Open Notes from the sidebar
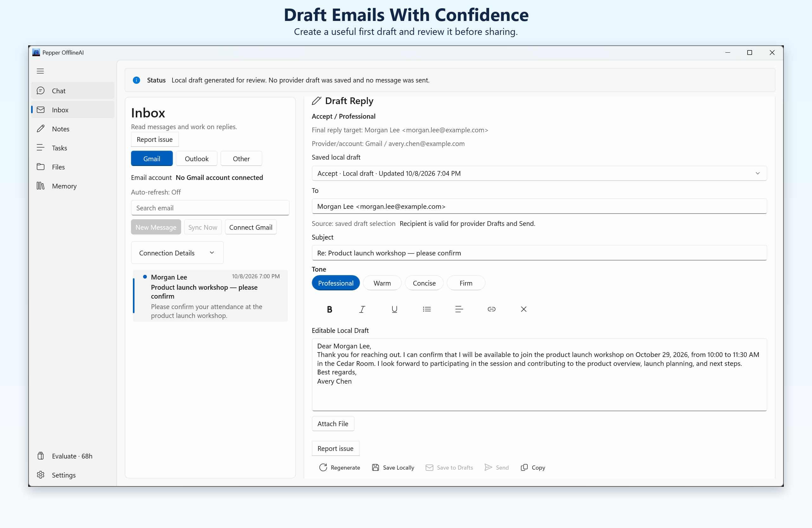Screen dimensions: 812x528 (x=73, y=129)
